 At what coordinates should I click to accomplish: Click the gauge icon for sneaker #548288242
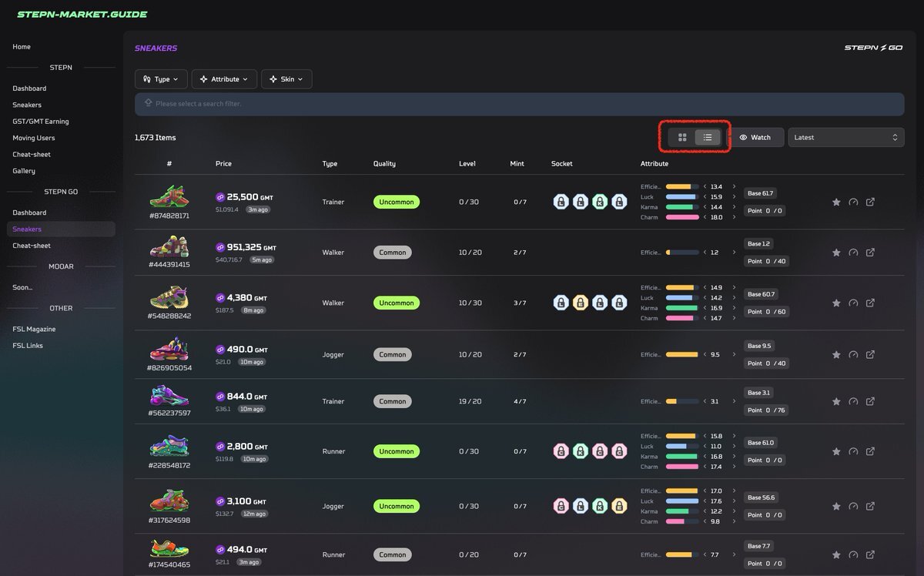[x=853, y=303]
